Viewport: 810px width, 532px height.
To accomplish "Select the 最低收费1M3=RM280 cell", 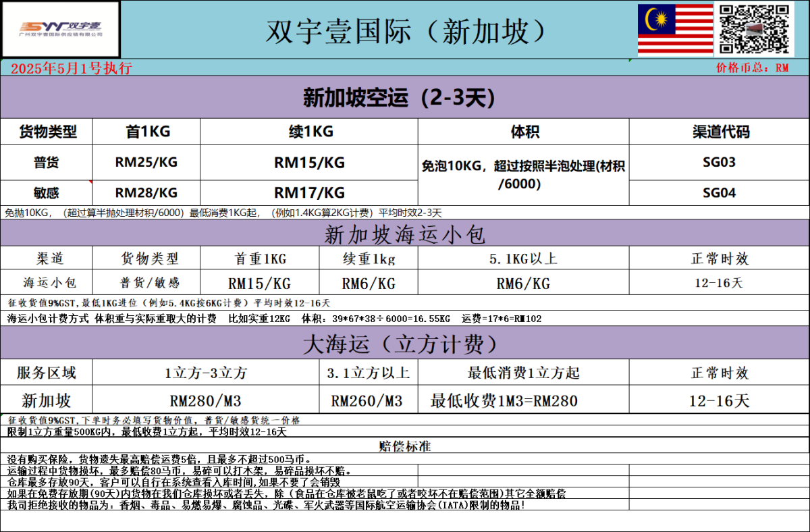I will tap(524, 400).
